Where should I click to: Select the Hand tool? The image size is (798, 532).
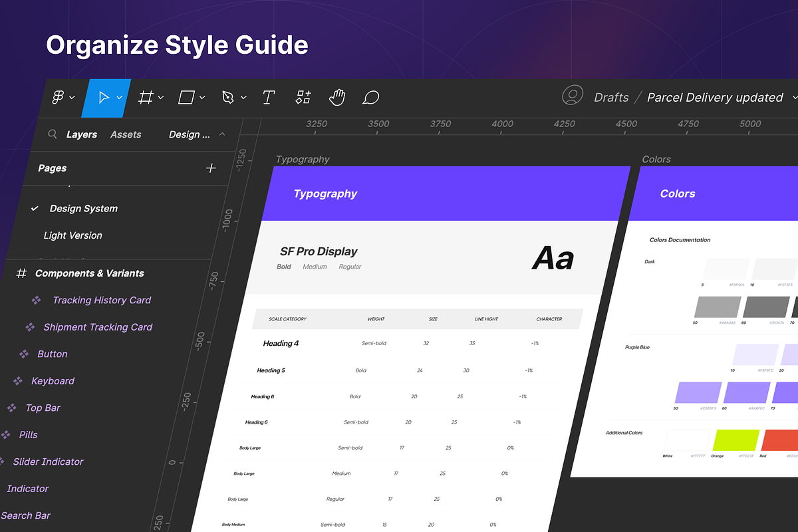337,98
